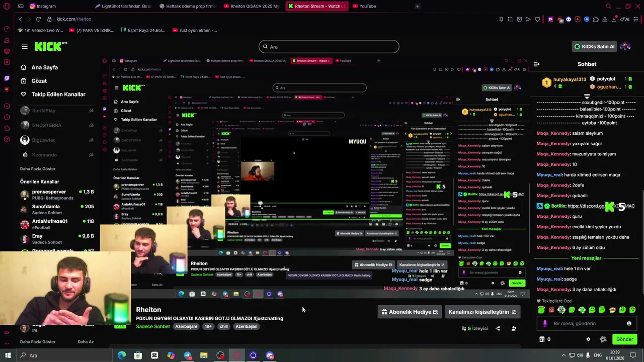The height and width of the screenshot is (362, 644).
Task: Select the 18+ tag
Action: 208,327
